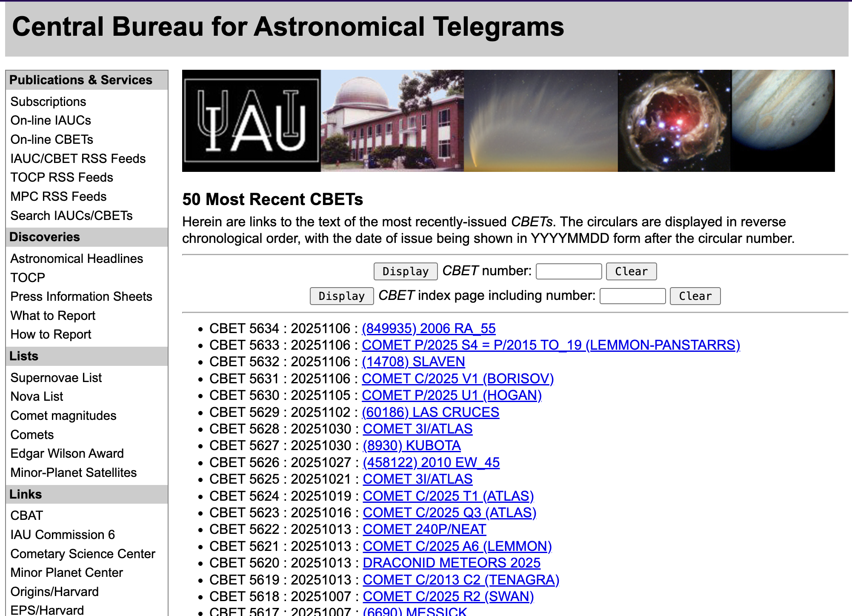Go to On-line CBETs in sidebar
This screenshot has width=852, height=616.
51,140
